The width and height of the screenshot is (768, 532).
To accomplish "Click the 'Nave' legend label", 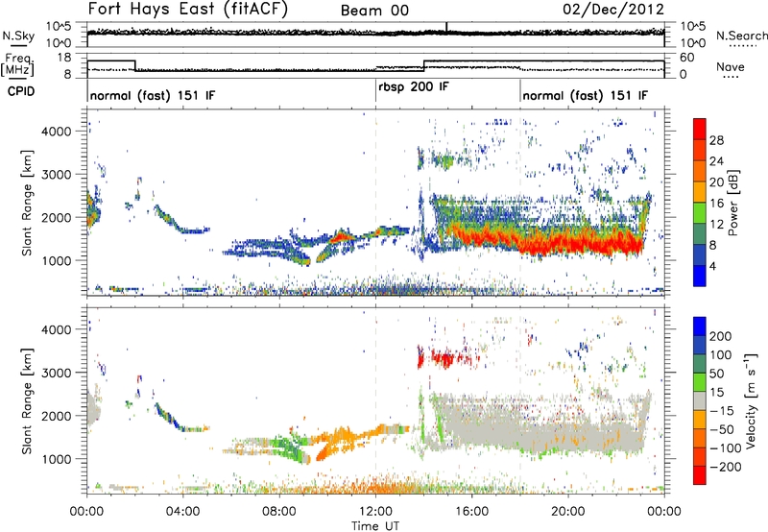I will click(731, 66).
